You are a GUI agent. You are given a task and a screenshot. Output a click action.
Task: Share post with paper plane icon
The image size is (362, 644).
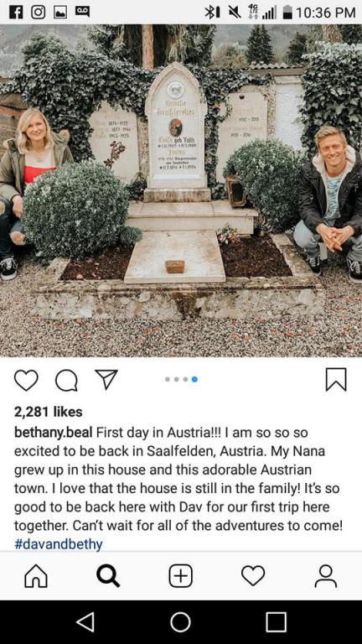pos(106,380)
